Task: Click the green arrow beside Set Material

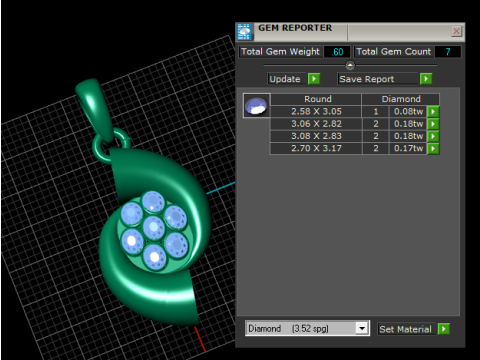Action: coord(444,329)
